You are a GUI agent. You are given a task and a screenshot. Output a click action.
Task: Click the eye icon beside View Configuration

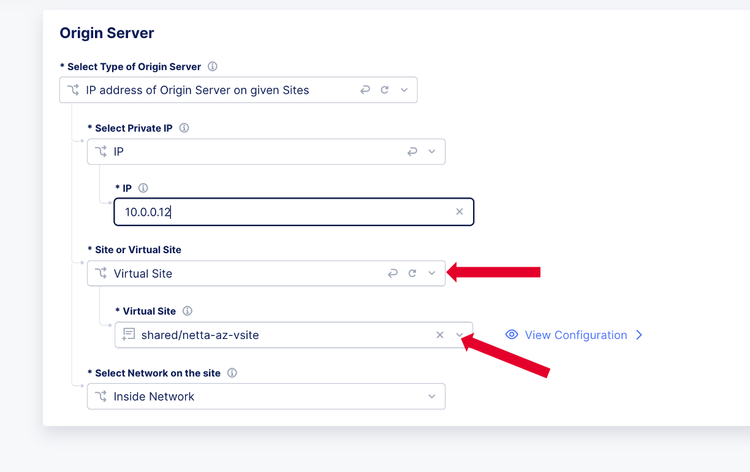pos(512,335)
